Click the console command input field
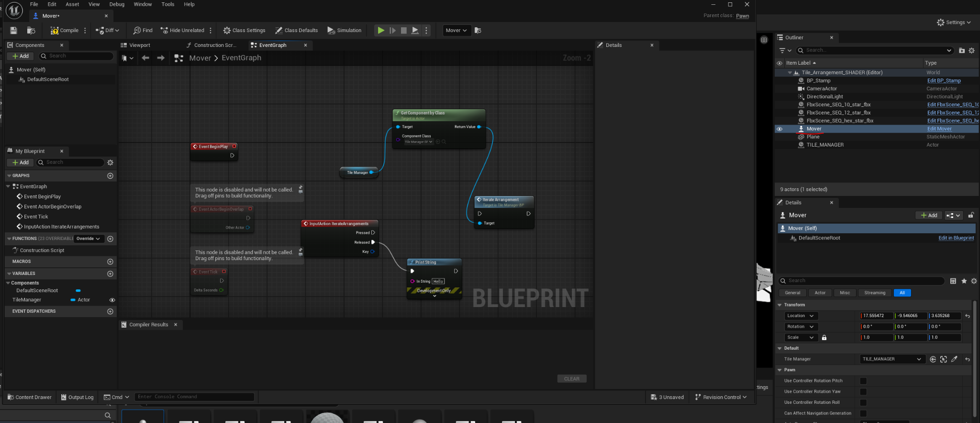980x423 pixels. pyautogui.click(x=194, y=397)
